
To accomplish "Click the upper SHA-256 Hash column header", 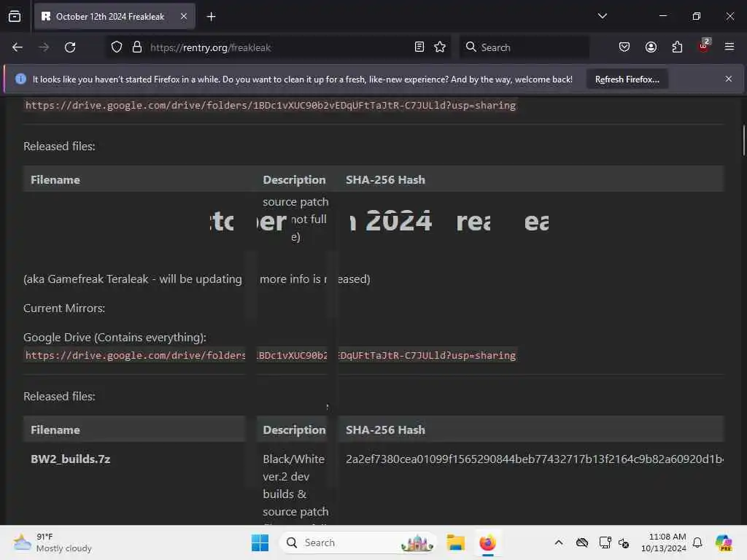I will pyautogui.click(x=385, y=179).
